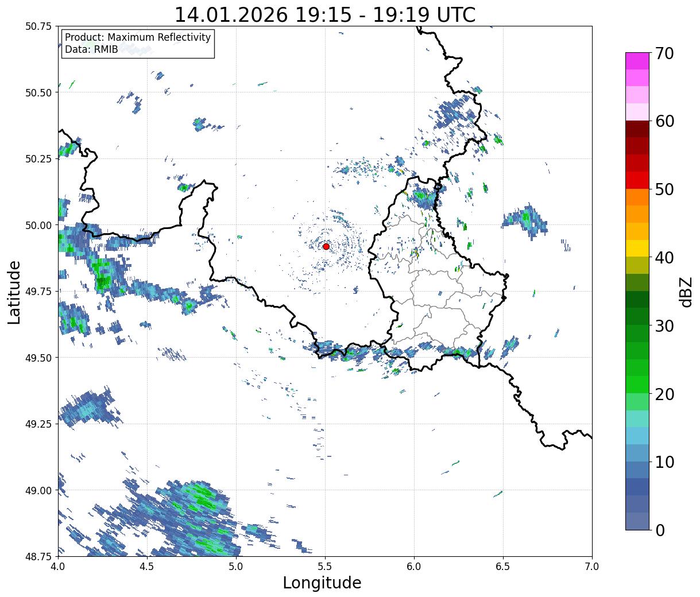Image resolution: width=700 pixels, height=597 pixels.
Task: Click the "dBZ" colorbar label
Action: (x=685, y=292)
